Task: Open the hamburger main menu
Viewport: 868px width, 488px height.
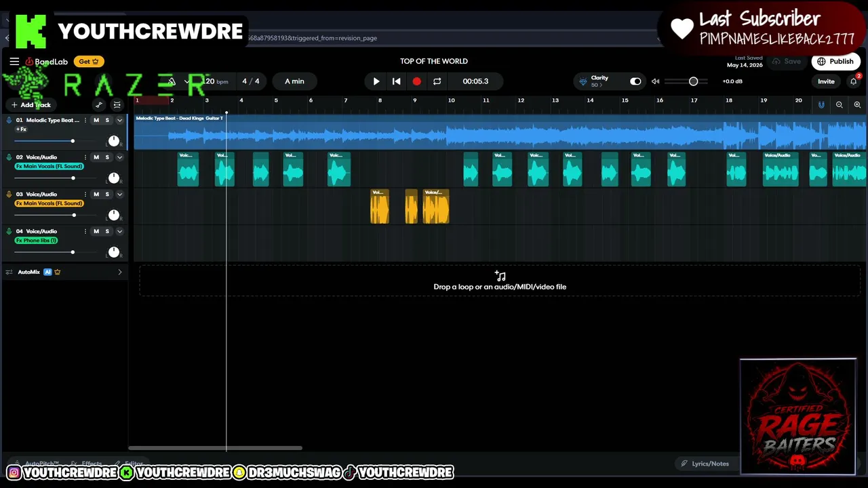Action: 14,62
